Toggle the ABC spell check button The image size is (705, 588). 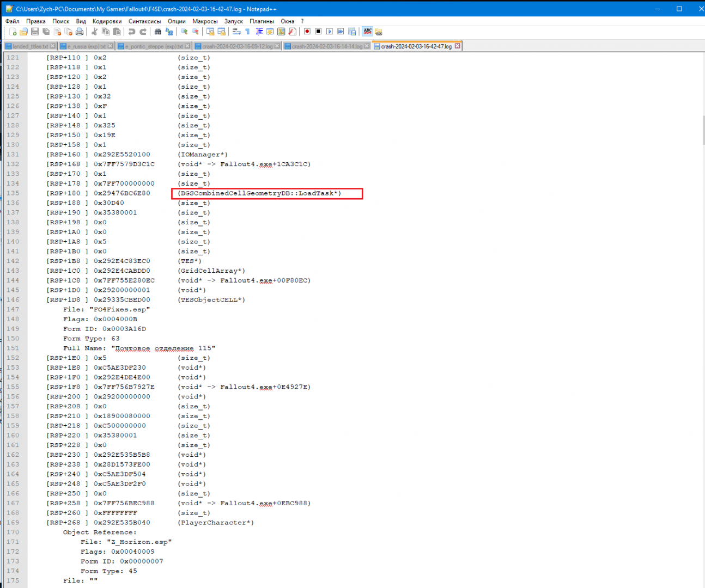coord(368,32)
